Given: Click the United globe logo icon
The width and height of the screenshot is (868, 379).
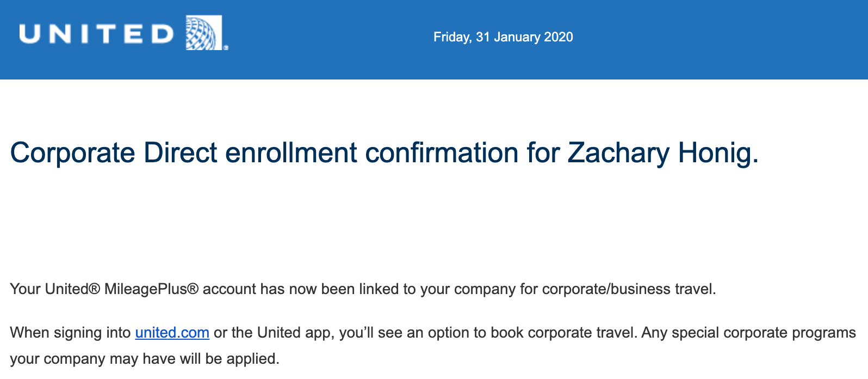Looking at the screenshot, I should pyautogui.click(x=204, y=33).
